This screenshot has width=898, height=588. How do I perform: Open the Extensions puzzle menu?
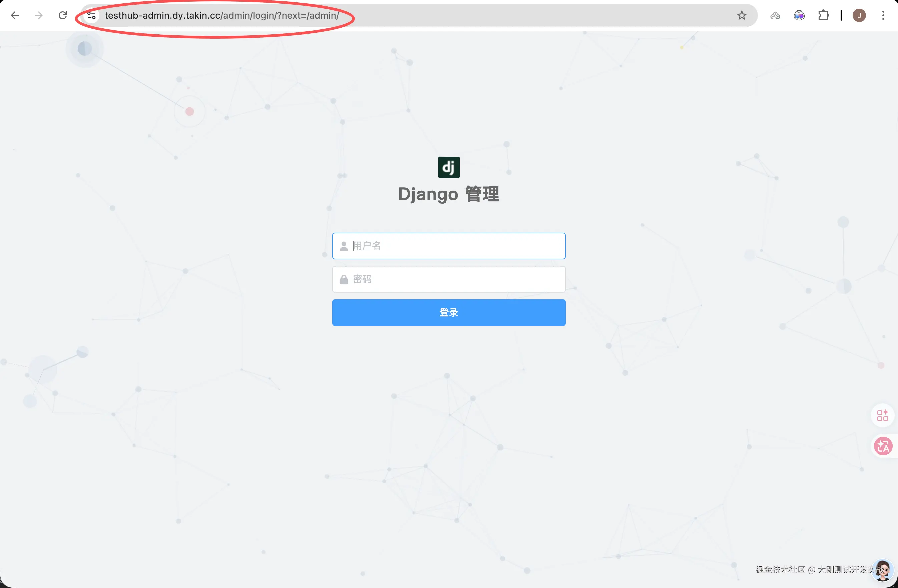click(x=823, y=15)
